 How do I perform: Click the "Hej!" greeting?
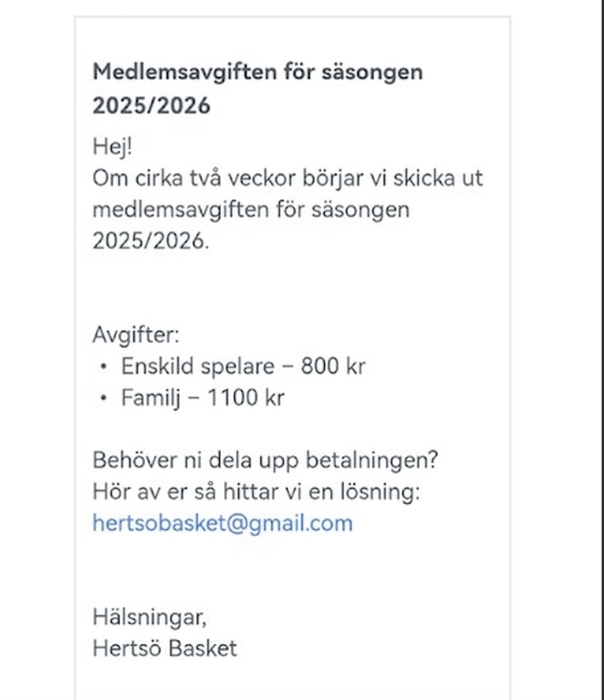tap(112, 146)
